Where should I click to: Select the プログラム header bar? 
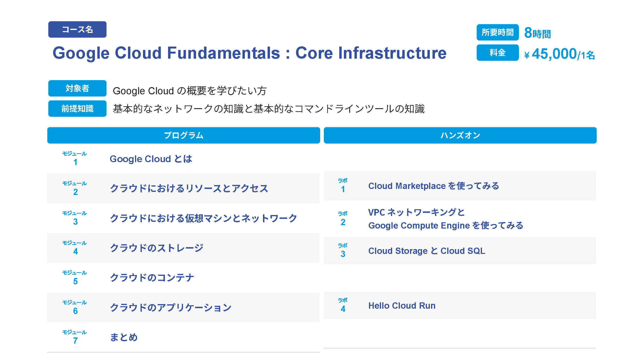pos(184,135)
